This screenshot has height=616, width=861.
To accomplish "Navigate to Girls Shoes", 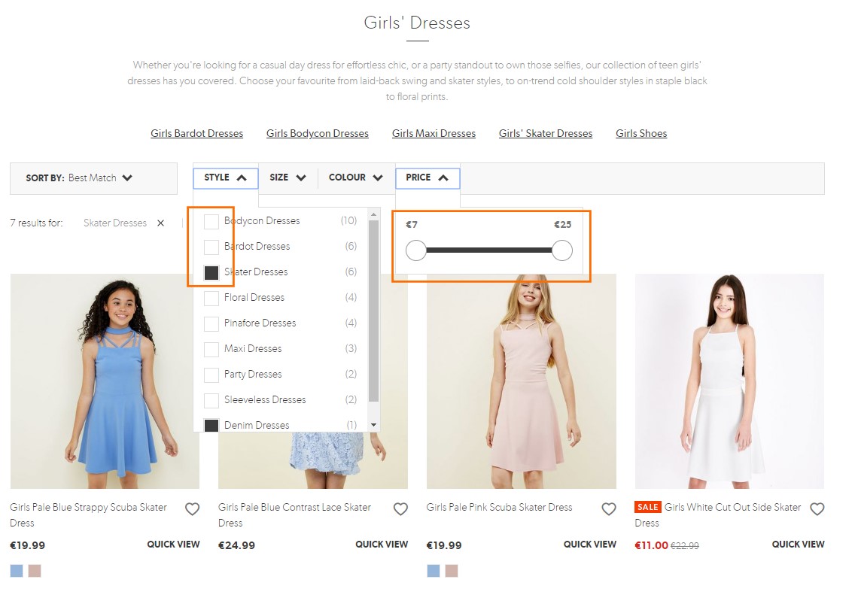I will click(641, 133).
